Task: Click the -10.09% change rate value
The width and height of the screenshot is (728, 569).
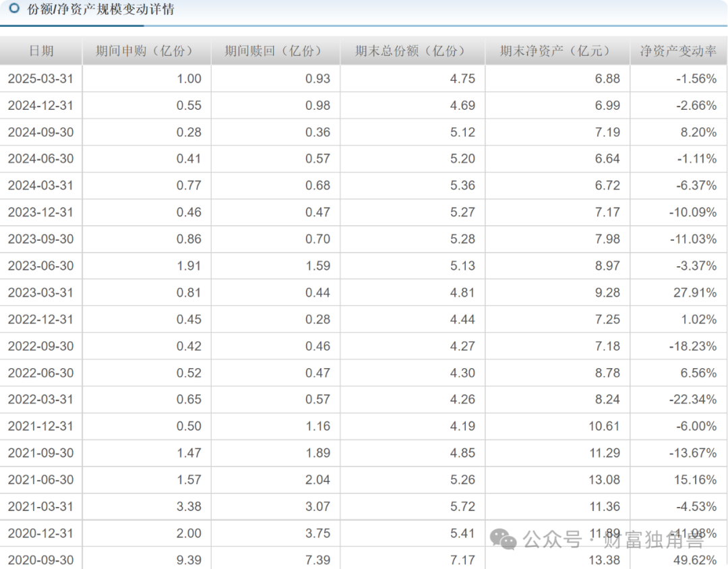Action: (693, 212)
